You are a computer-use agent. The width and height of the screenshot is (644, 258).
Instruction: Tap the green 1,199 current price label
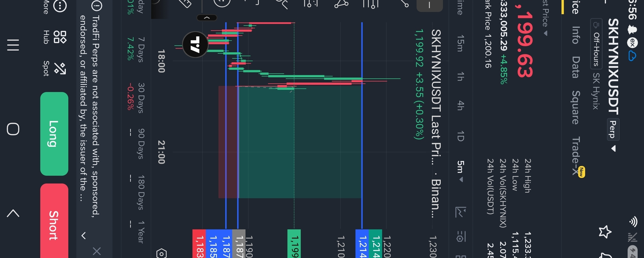tap(294, 244)
